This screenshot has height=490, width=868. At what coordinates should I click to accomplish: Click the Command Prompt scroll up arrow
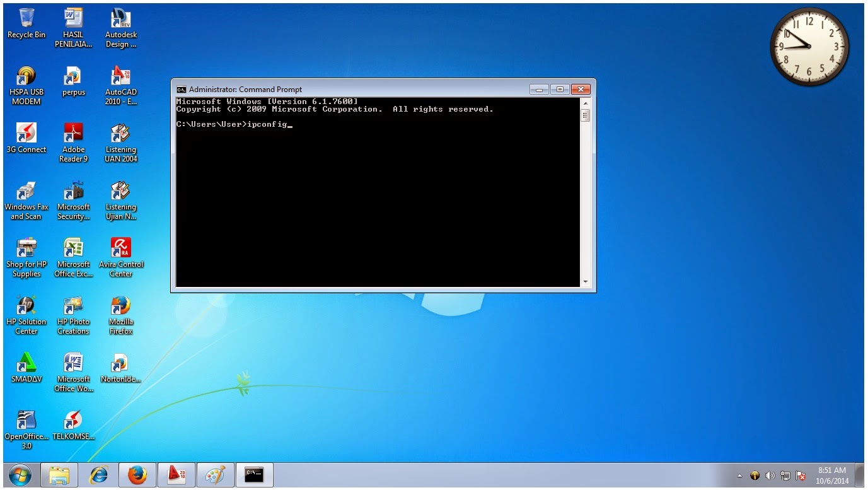[x=585, y=103]
